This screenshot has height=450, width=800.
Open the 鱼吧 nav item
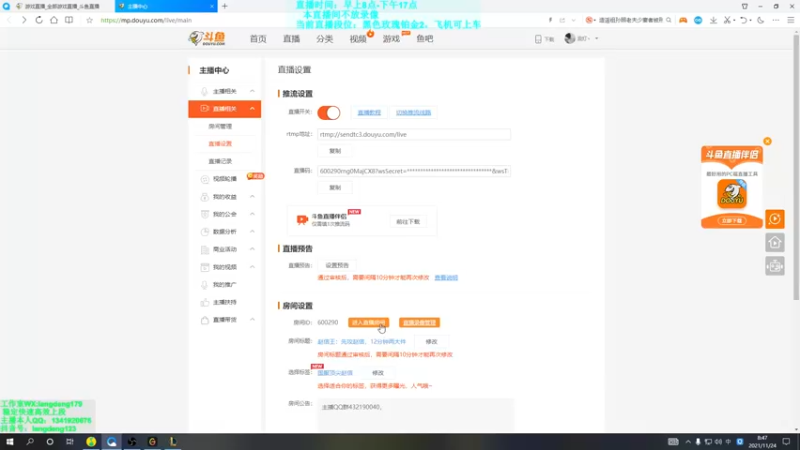[x=424, y=39]
